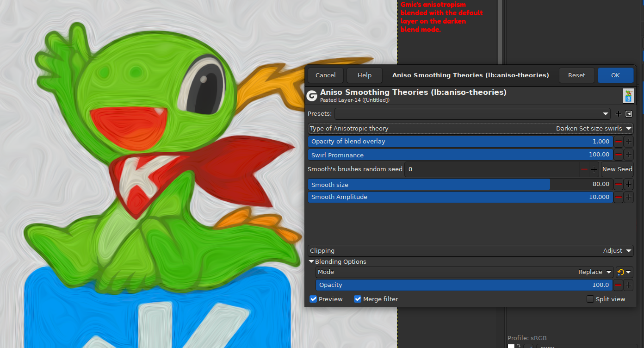Screen dimensions: 644x348
Task: Open the Presets combo box
Action: click(x=473, y=114)
